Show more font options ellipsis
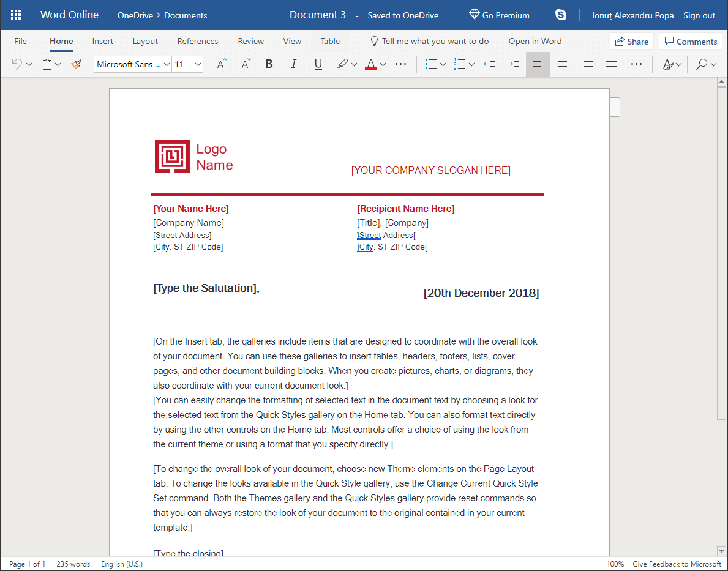Screen dimensions: 728x571 tap(400, 64)
